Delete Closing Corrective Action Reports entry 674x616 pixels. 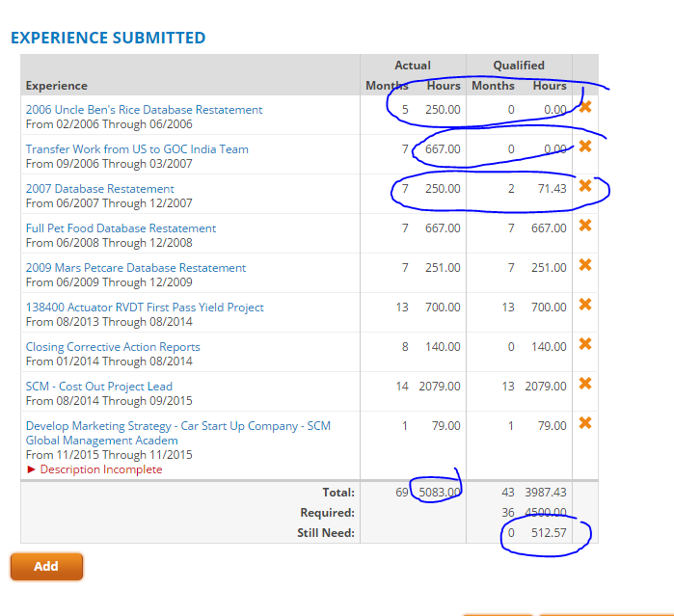[585, 344]
